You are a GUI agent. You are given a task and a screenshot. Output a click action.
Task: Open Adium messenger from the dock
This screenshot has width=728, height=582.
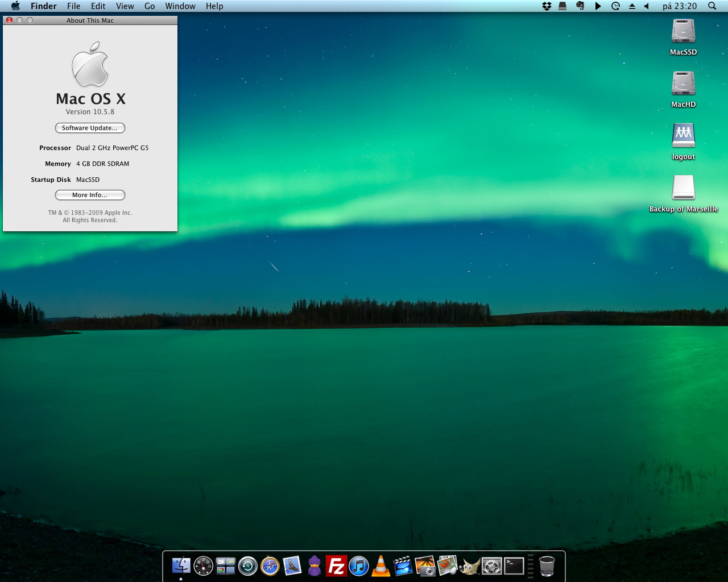314,566
